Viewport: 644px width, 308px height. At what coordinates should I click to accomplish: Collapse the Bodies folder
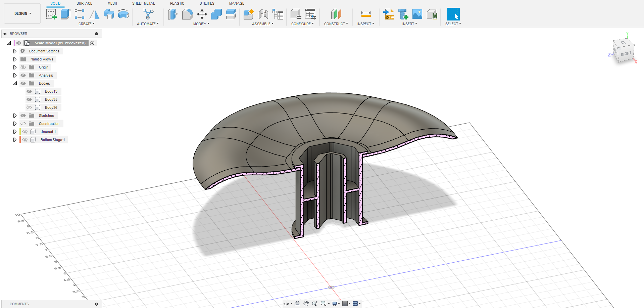click(15, 83)
